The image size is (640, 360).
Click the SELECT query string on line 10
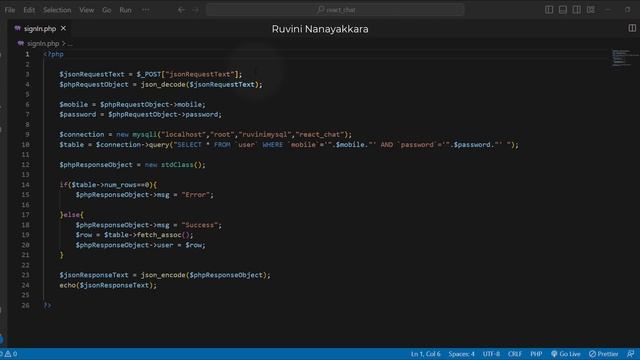click(x=343, y=144)
